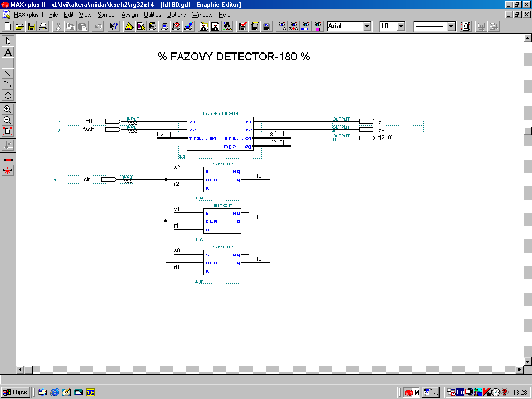Launch Internet Explorer from quick launch
Viewport: 532px width, 399px height.
(x=55, y=392)
